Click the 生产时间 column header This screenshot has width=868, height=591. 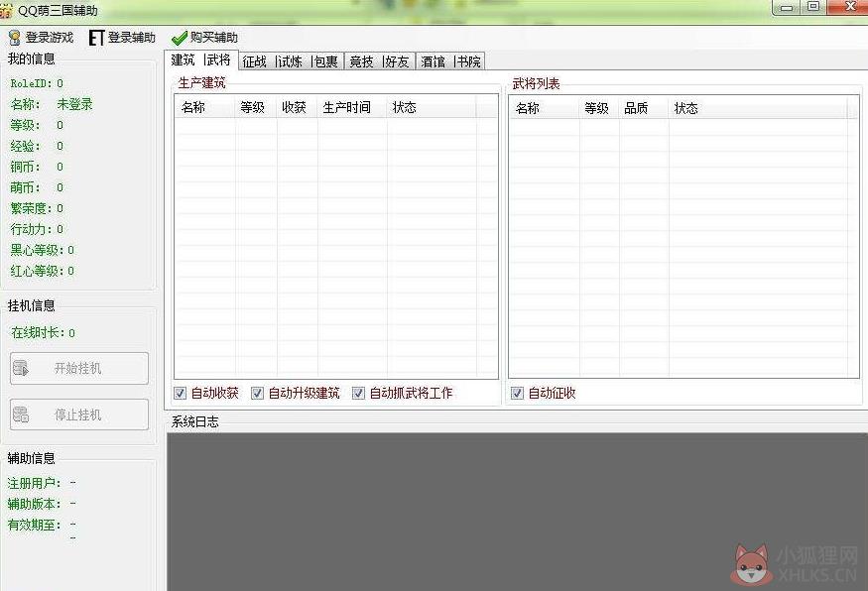click(x=352, y=107)
